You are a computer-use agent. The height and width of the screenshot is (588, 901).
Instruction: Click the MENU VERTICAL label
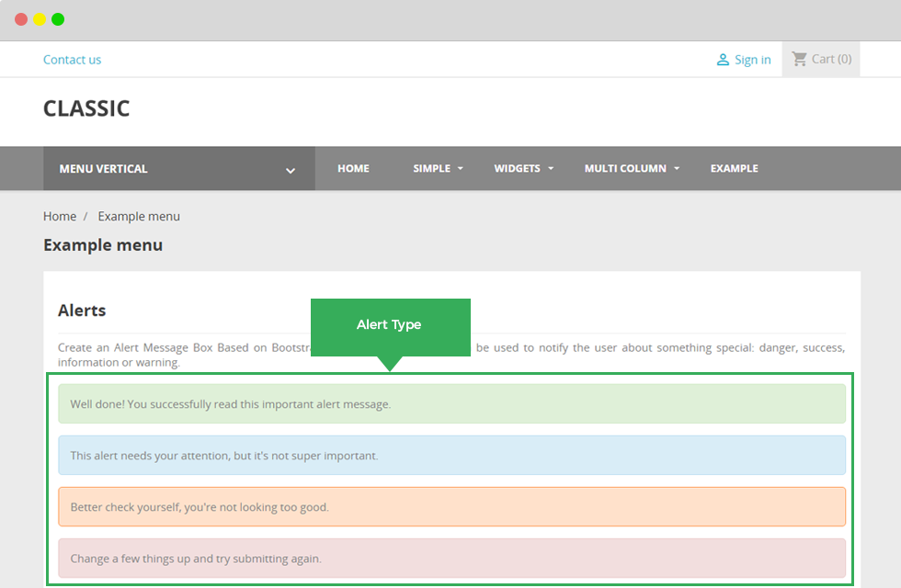click(x=103, y=169)
